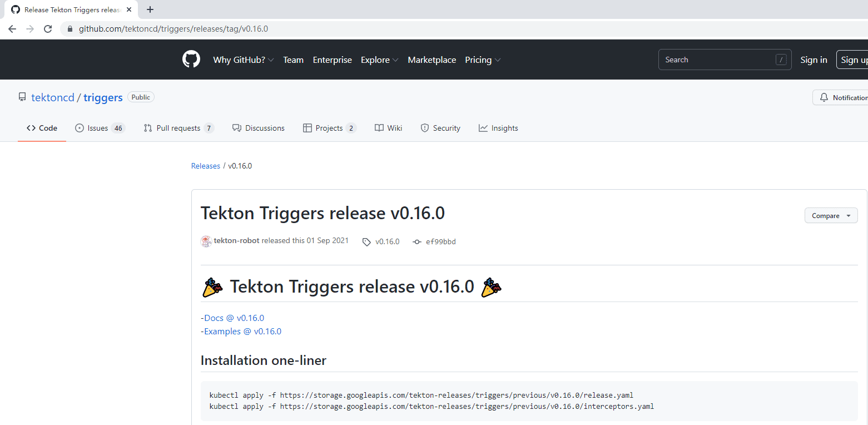Open the Projects tab

coord(329,128)
